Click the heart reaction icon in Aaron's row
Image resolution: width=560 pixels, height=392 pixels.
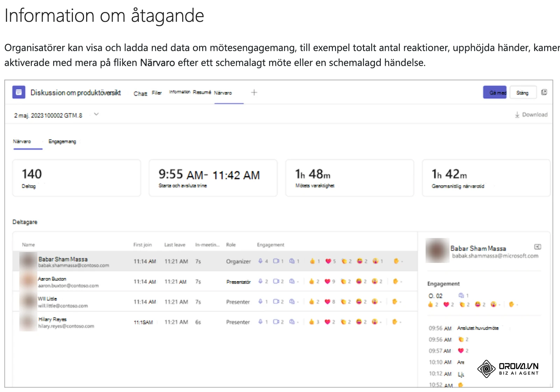click(327, 281)
